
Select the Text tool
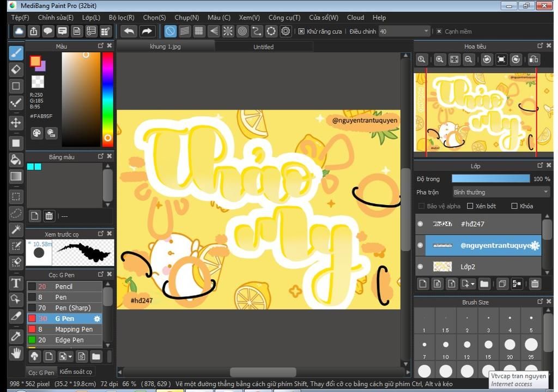pos(16,283)
